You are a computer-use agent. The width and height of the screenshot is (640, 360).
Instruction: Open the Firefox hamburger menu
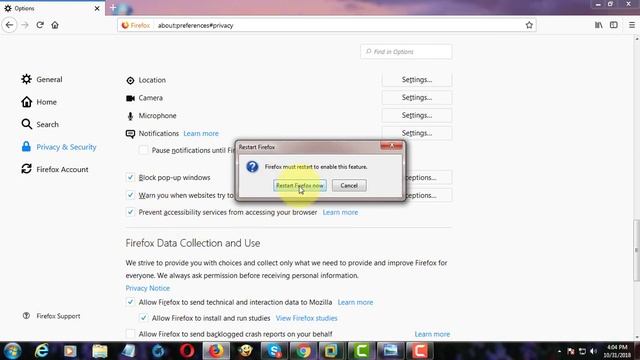tap(631, 25)
